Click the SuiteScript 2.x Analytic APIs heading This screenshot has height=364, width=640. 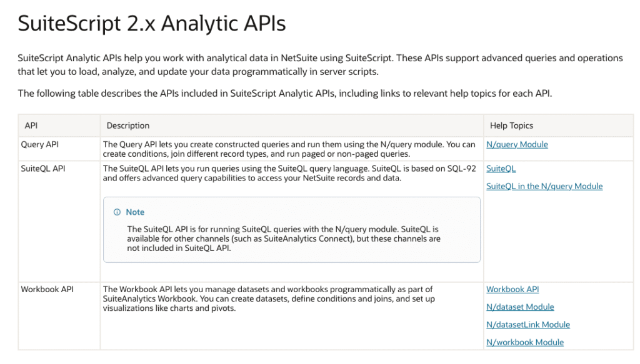point(152,23)
